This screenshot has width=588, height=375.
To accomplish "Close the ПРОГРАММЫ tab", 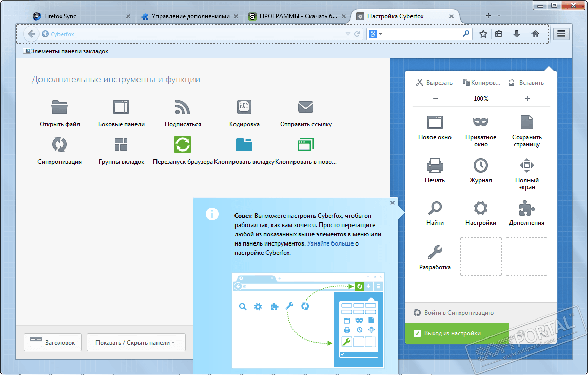I will [343, 16].
